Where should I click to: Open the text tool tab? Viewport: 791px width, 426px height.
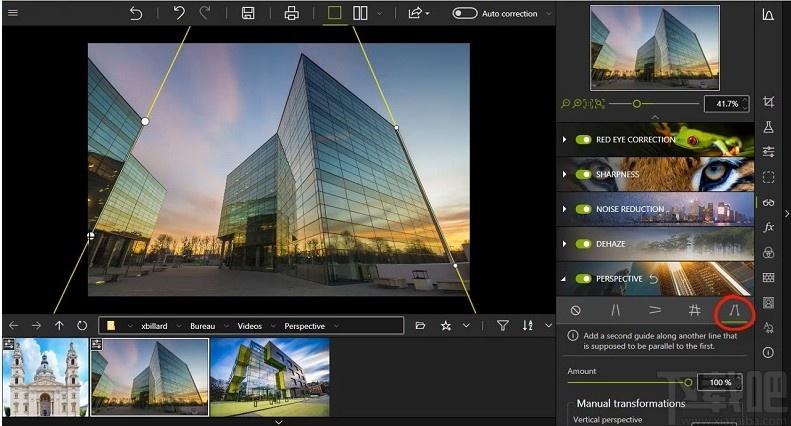(768, 328)
